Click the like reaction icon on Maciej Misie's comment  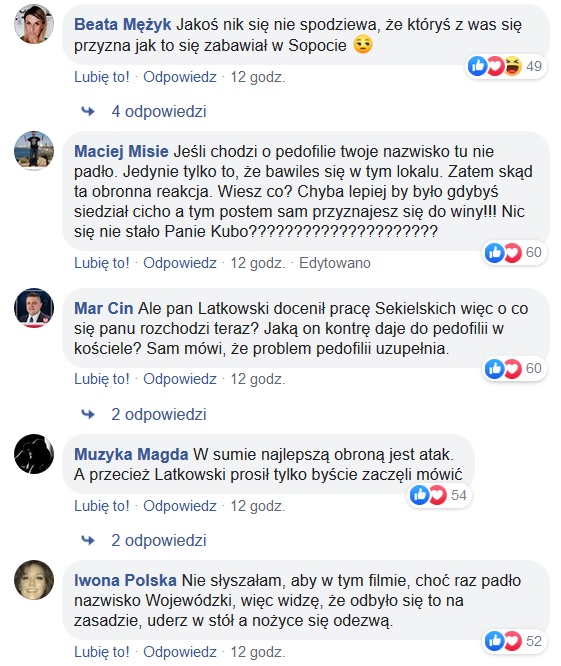[495, 253]
